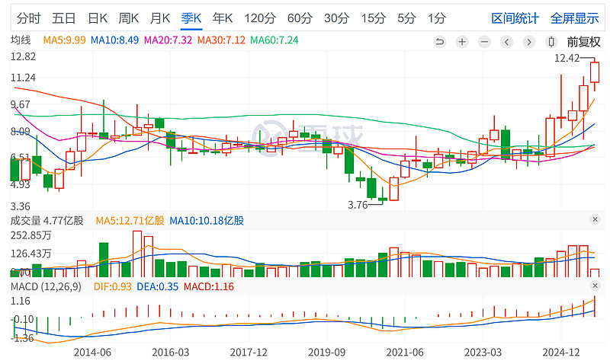This screenshot has width=610, height=364.
Task: Click the 3.76 low price marker
Action: pos(358,205)
